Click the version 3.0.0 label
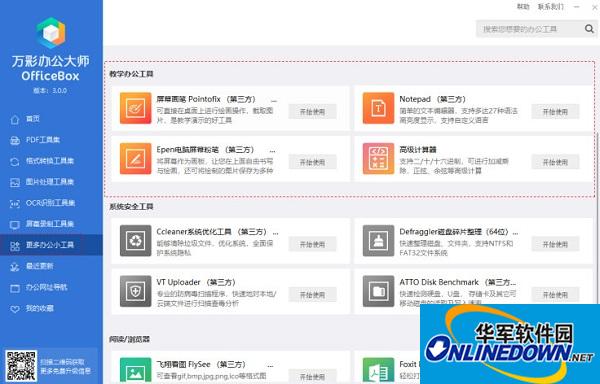 (50, 91)
